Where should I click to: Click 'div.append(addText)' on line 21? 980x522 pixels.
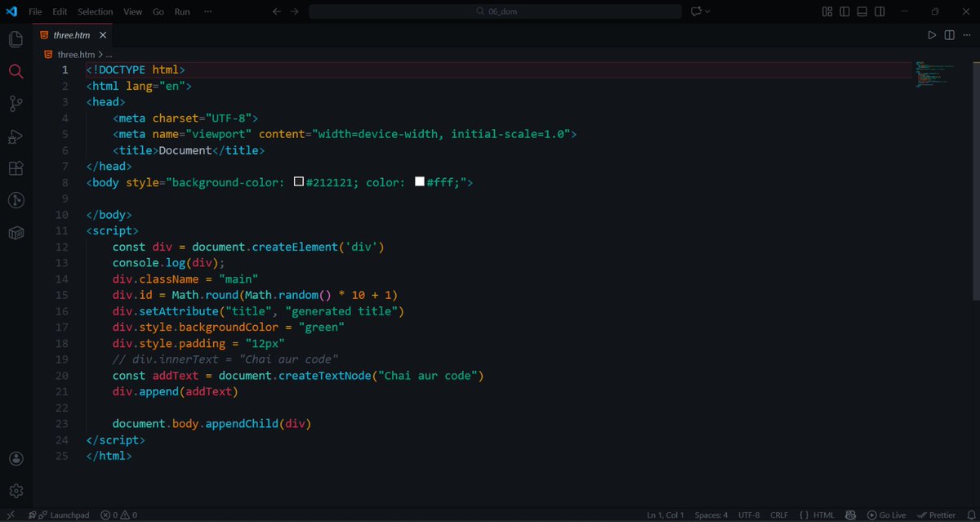coord(176,392)
